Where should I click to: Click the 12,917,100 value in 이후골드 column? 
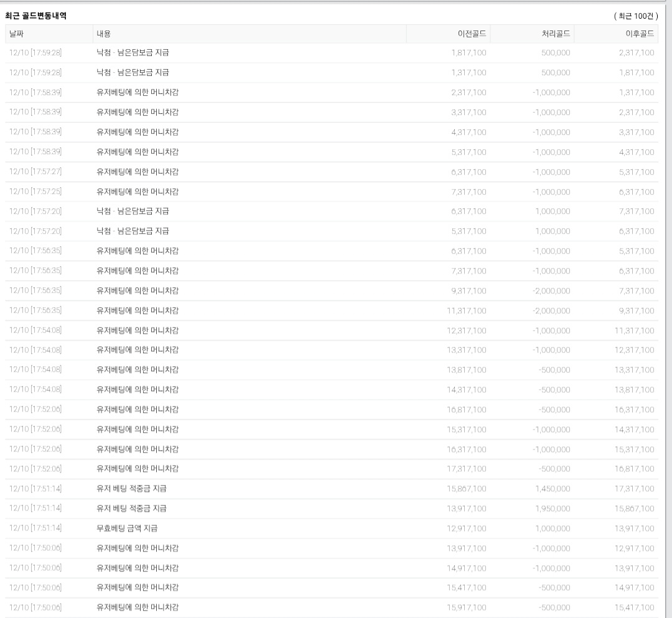click(635, 548)
